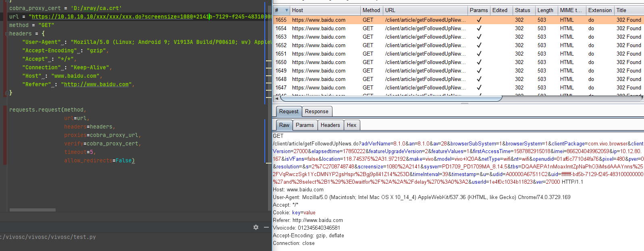Sort by the URL column header
The width and height of the screenshot is (644, 251).
pos(425,10)
